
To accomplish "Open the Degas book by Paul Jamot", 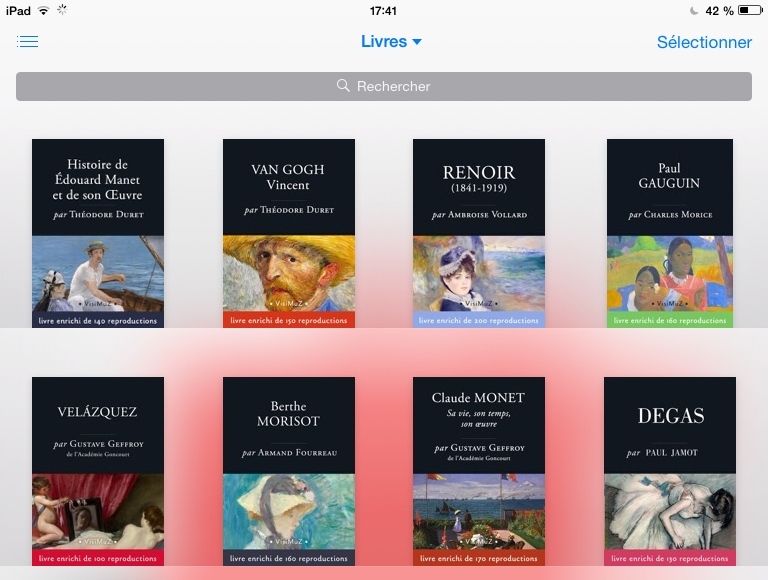I will coord(670,471).
